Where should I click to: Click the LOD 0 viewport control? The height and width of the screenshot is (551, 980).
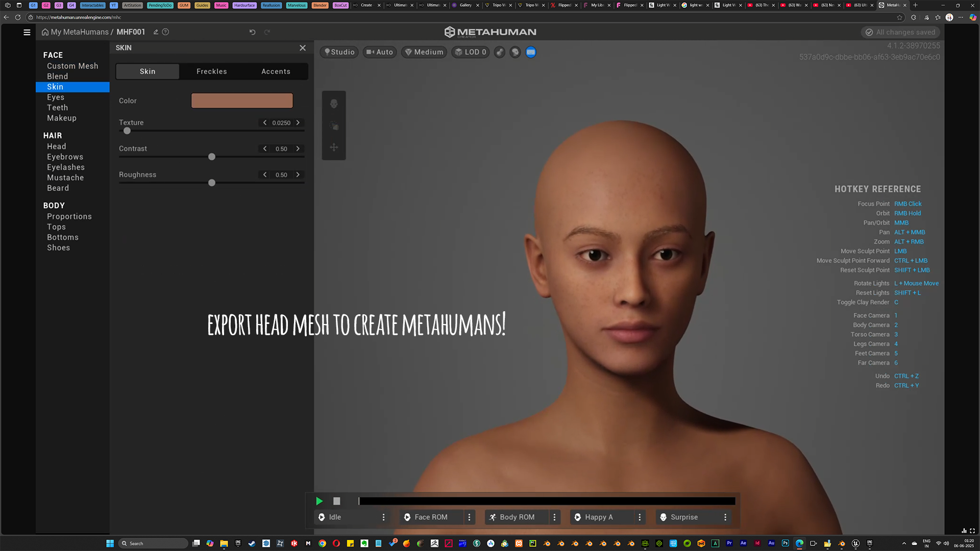(470, 52)
